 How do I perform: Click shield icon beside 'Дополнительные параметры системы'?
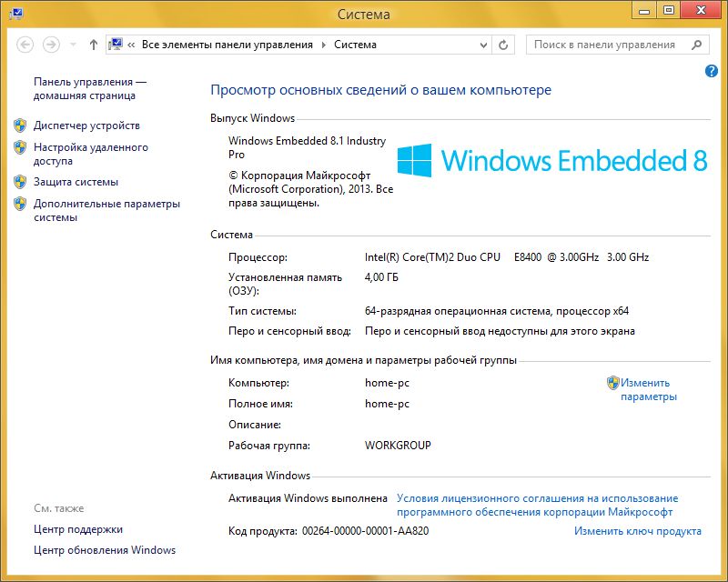pyautogui.click(x=20, y=204)
